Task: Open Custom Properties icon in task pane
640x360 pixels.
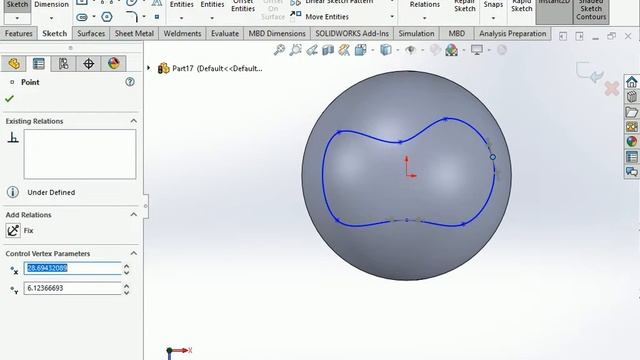Action: [631, 157]
